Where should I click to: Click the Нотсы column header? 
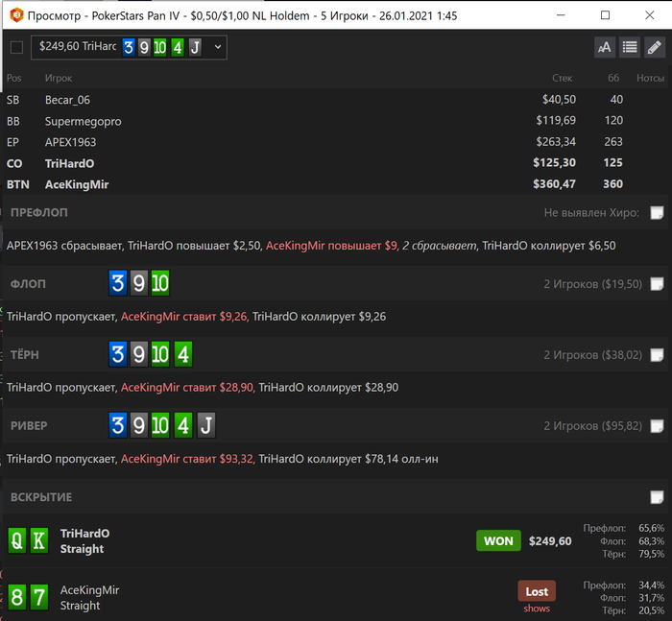650,78
